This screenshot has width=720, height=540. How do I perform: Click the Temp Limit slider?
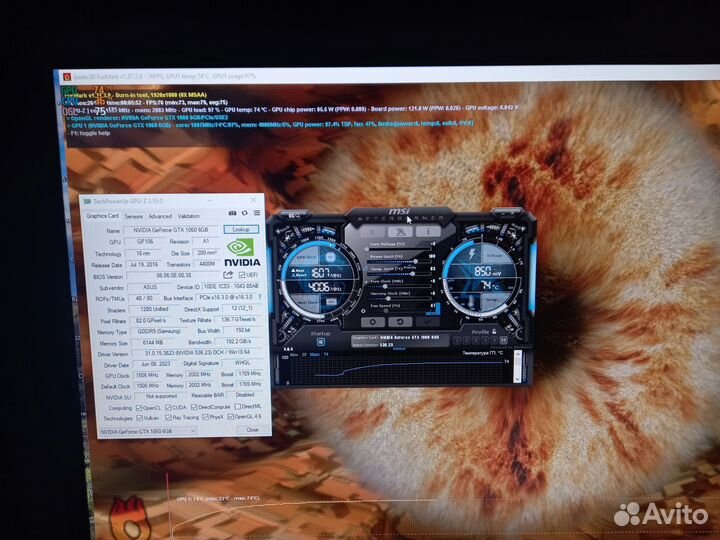400,274
